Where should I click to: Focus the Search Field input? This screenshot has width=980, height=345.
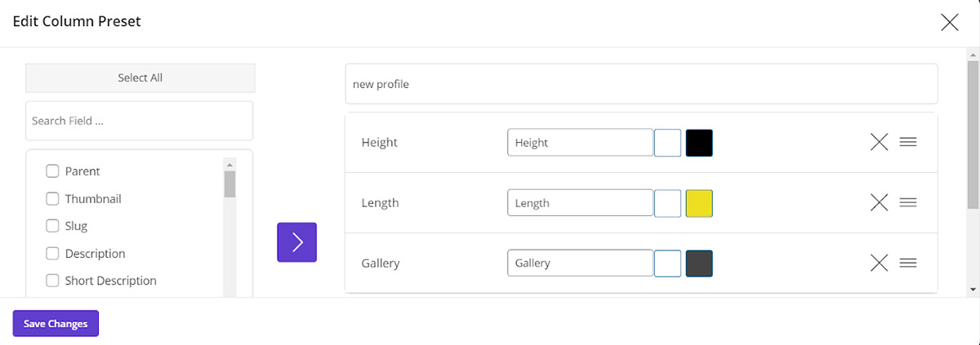coord(140,121)
